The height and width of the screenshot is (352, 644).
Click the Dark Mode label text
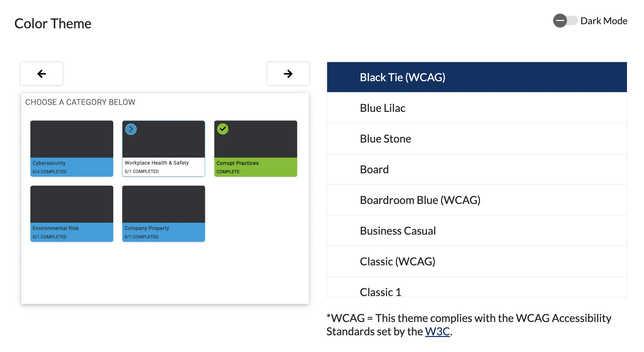(x=604, y=21)
